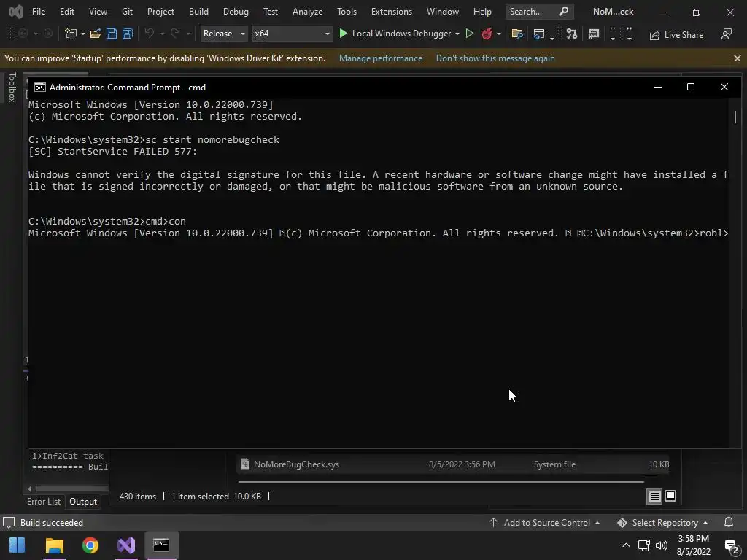Open Windows Start menu

pyautogui.click(x=18, y=545)
